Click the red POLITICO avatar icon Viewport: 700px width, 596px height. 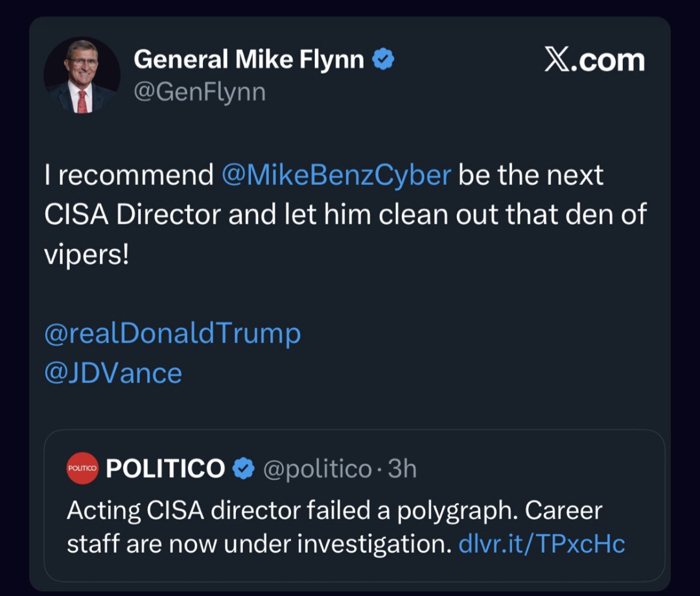(82, 468)
